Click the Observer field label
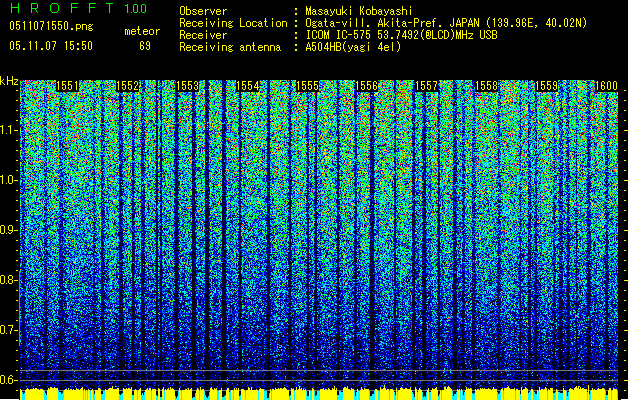This screenshot has height=400, width=629. [x=203, y=11]
